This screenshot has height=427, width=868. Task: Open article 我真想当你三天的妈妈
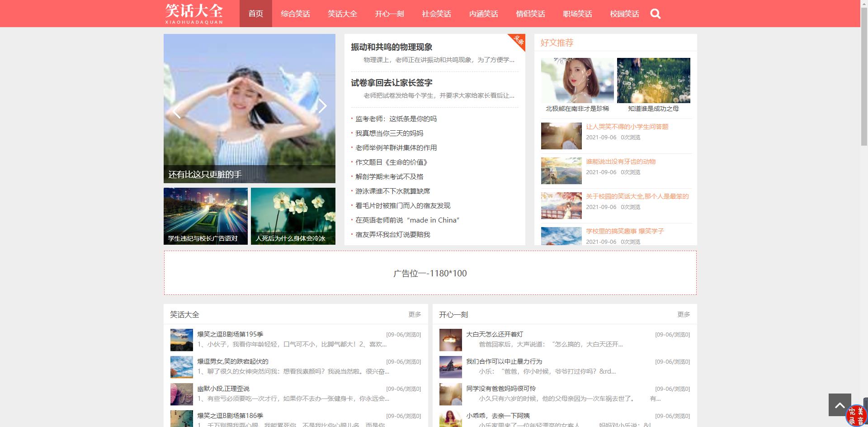pyautogui.click(x=389, y=133)
